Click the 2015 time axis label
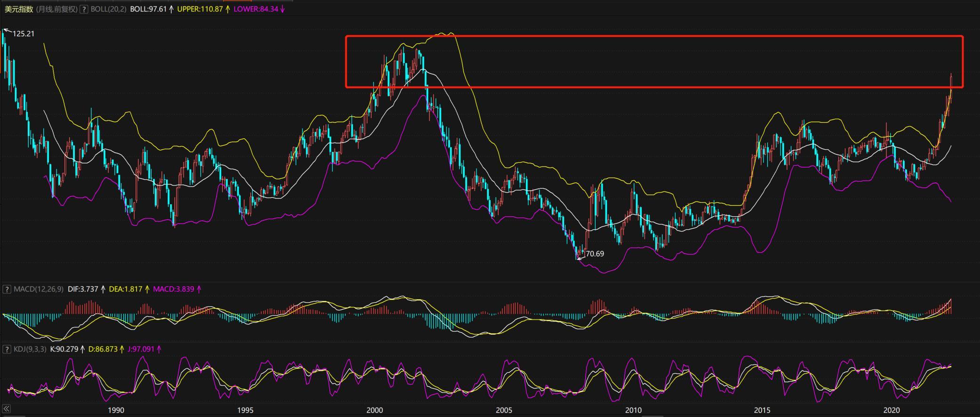980x417 pixels. pyautogui.click(x=762, y=410)
